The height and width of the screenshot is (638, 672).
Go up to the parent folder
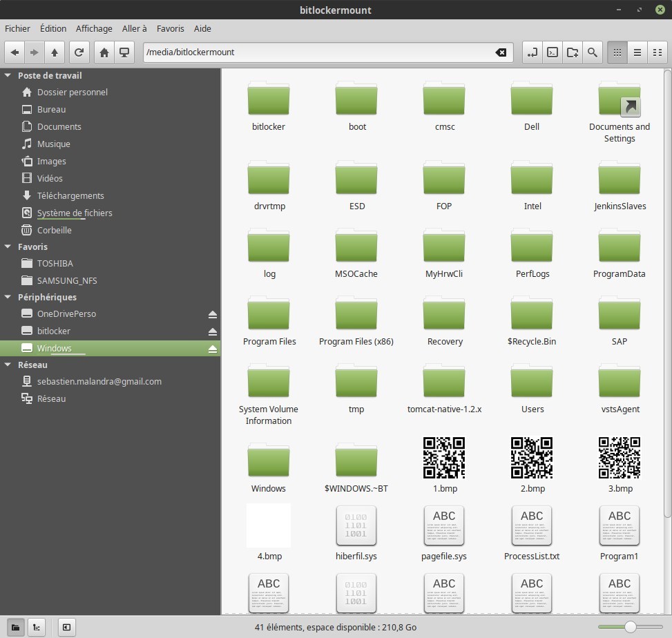tap(55, 52)
